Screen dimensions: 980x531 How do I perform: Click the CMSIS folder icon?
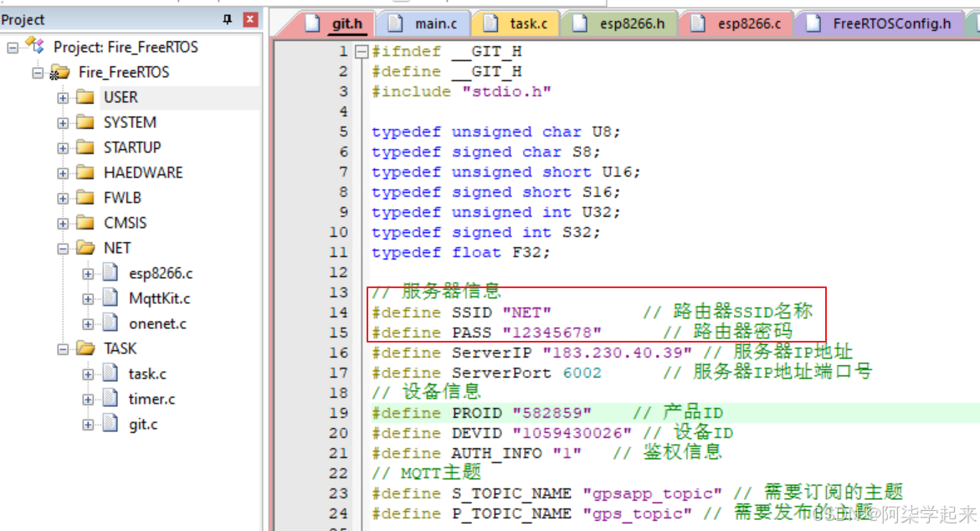(x=85, y=223)
